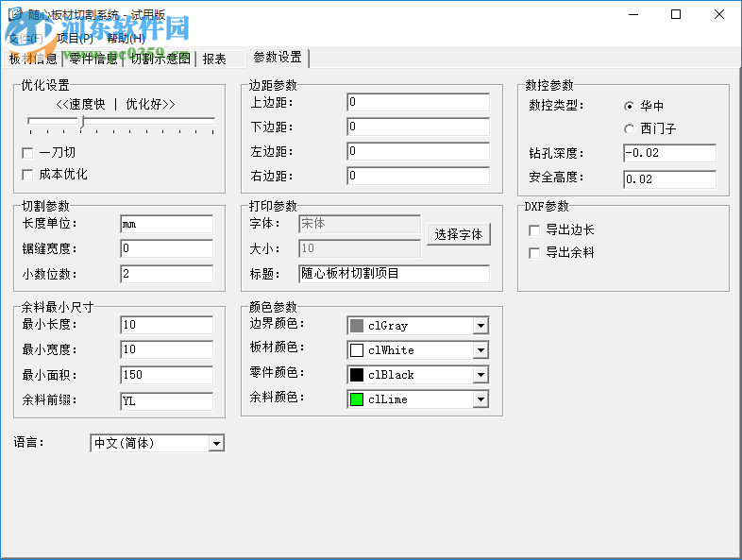
Task: Check the 导出边长 option
Action: pos(534,230)
